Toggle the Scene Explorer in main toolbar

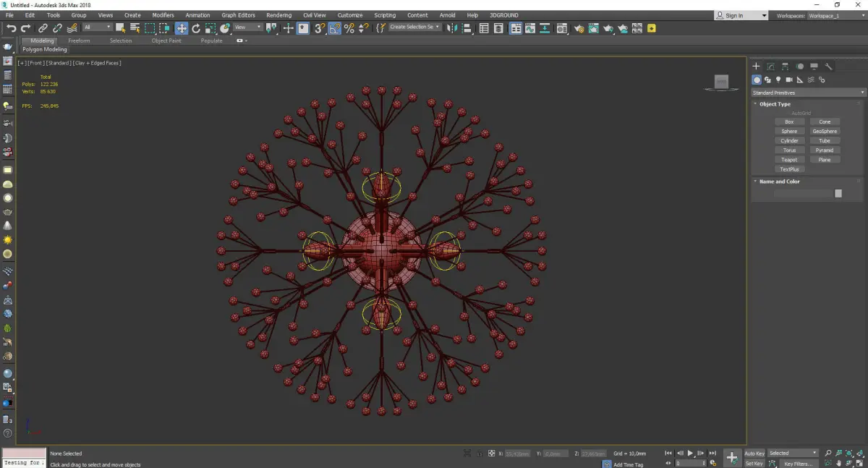click(484, 28)
